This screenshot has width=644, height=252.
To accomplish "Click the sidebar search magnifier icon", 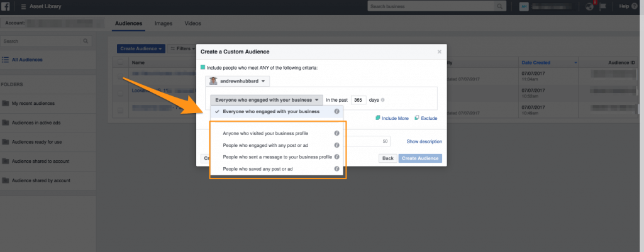I will coord(86,41).
